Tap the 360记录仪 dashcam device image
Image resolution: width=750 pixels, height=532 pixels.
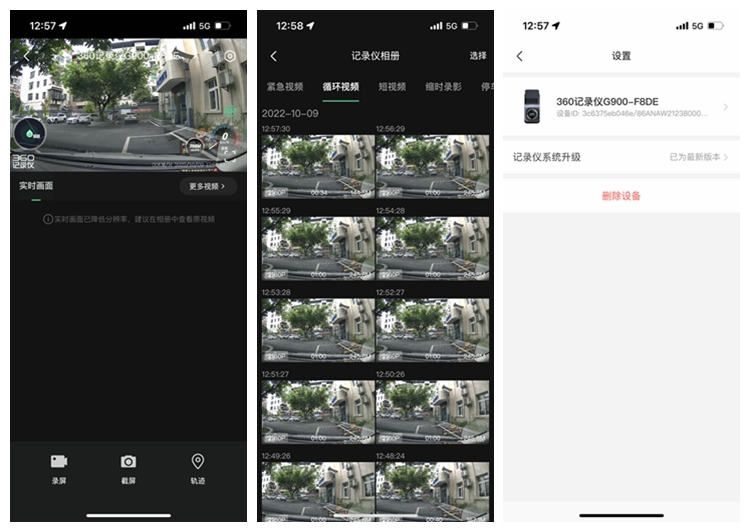pos(532,107)
